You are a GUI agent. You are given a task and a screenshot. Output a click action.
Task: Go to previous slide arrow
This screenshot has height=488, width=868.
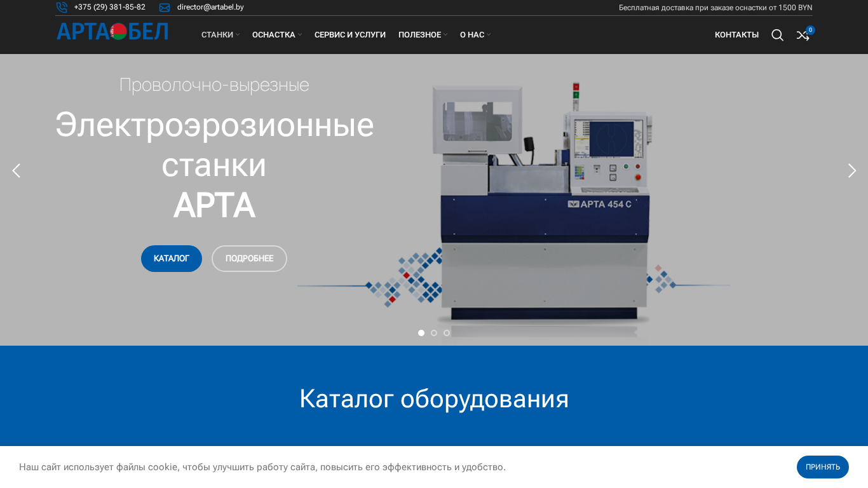pos(17,170)
